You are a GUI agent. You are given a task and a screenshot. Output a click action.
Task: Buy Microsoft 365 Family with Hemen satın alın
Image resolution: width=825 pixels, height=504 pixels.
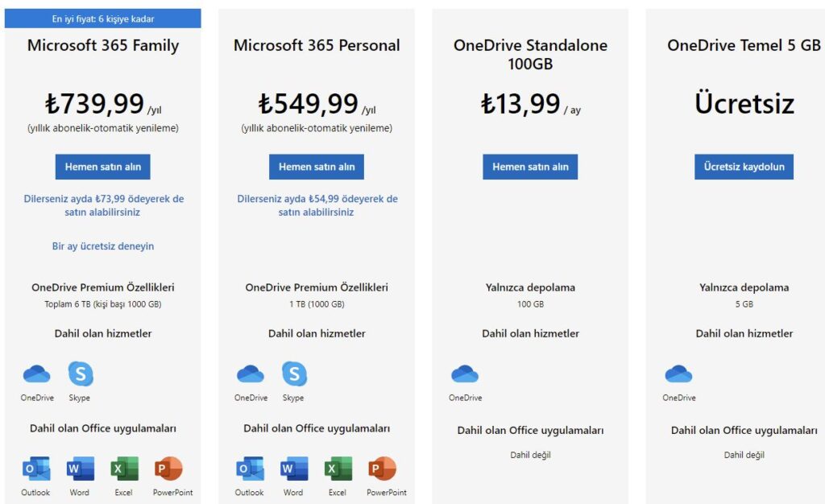pyautogui.click(x=102, y=167)
